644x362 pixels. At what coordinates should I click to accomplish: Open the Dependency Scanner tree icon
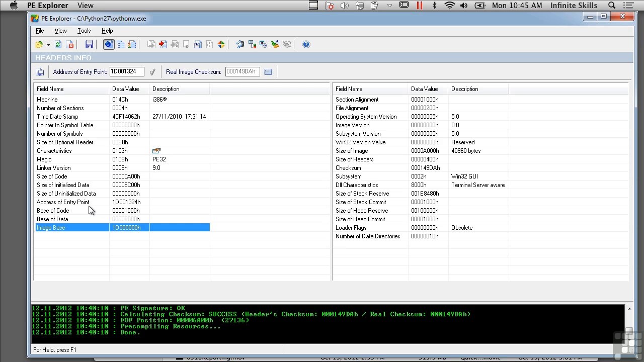click(x=252, y=45)
